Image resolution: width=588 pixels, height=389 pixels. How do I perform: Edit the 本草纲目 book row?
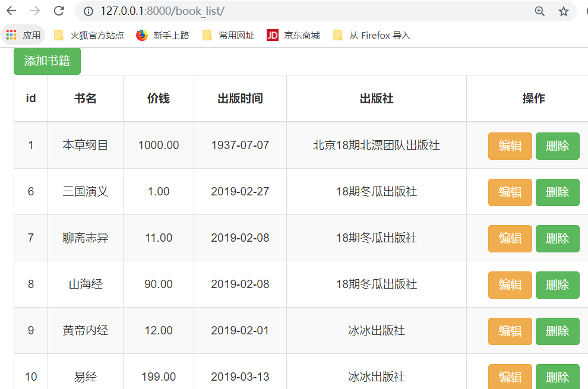pyautogui.click(x=510, y=146)
